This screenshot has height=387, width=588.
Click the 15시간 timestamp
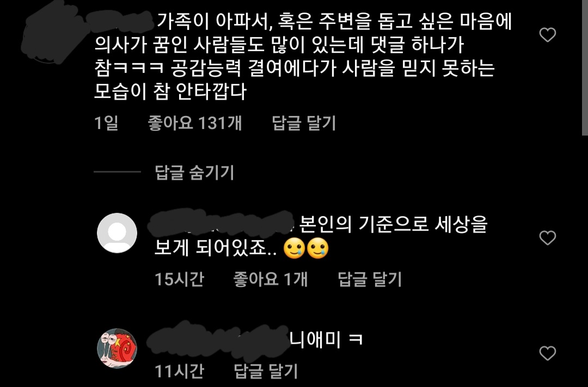(x=179, y=279)
